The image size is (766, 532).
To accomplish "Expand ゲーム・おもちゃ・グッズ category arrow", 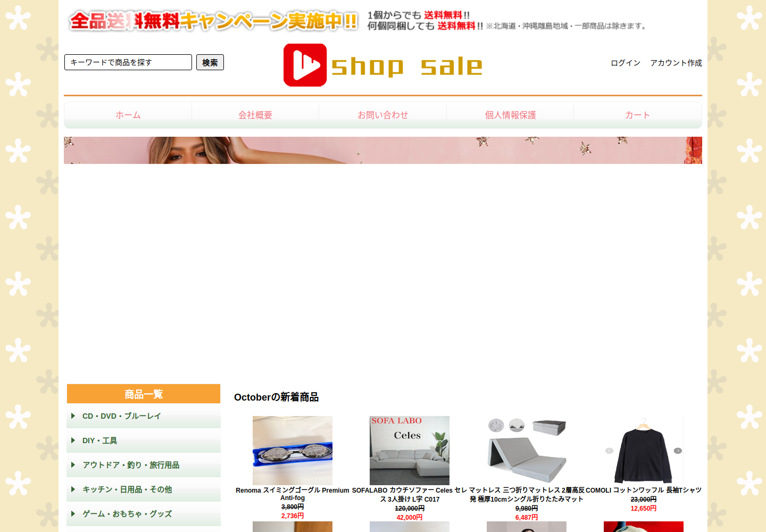I will point(73,514).
